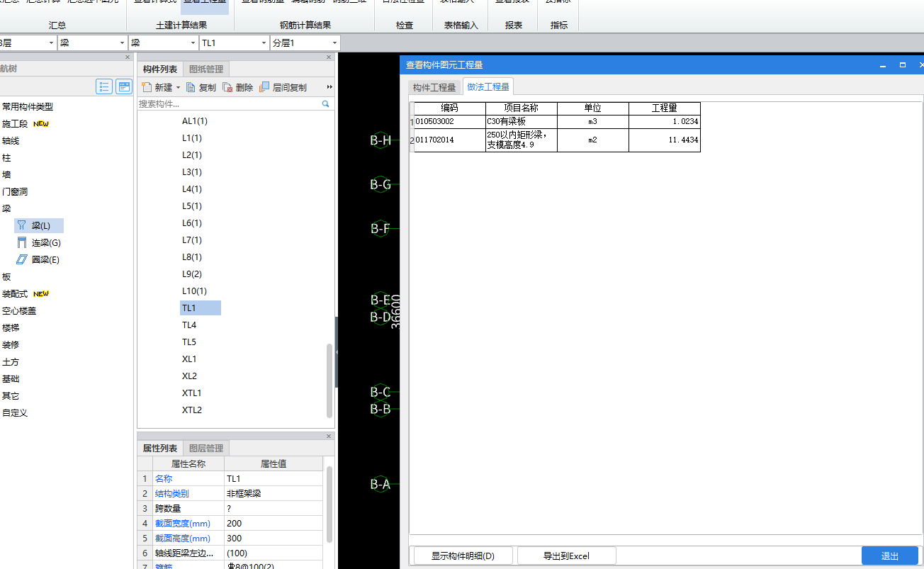Click the 层间复制 copy between floors icon
924x569 pixels.
(264, 87)
